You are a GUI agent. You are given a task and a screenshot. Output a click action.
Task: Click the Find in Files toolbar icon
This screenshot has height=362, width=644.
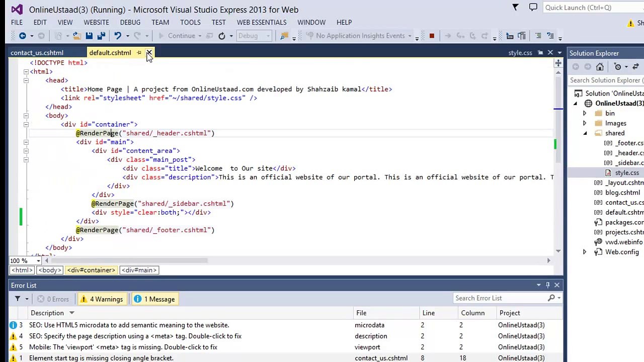tap(284, 36)
